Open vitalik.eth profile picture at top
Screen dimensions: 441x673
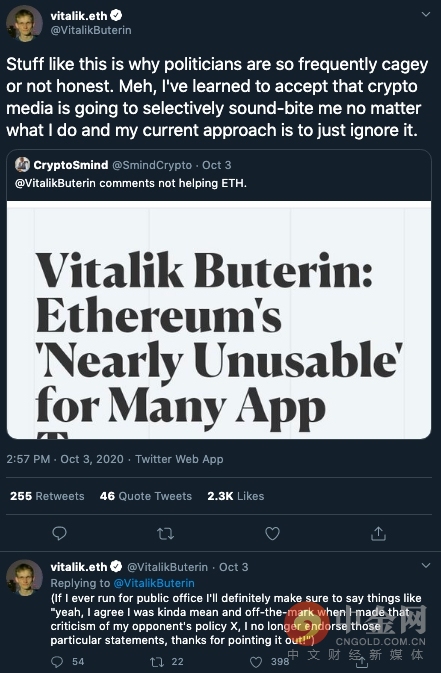point(24,24)
